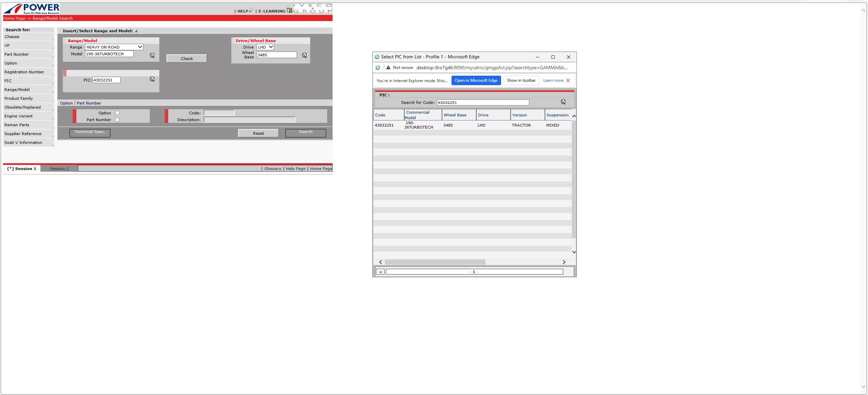The width and height of the screenshot is (868, 395).
Task: Open the Range dropdown
Action: click(114, 47)
